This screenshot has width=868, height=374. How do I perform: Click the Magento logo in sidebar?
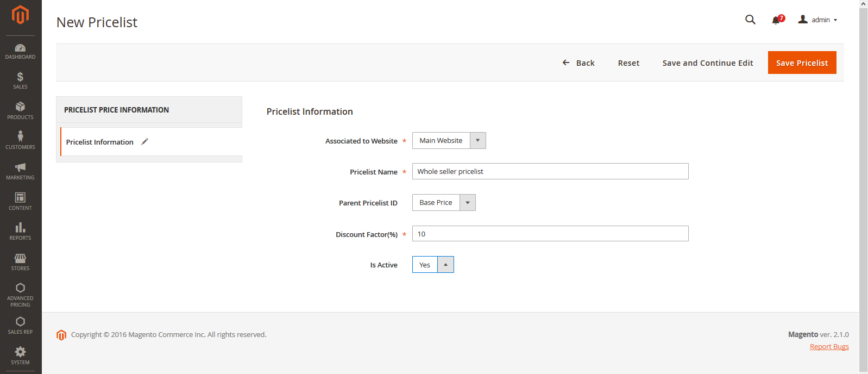tap(20, 15)
